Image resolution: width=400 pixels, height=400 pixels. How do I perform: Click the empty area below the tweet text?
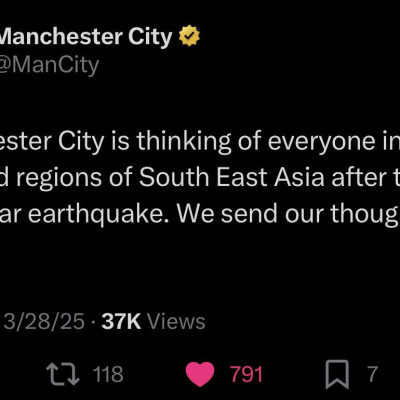coord(200,267)
